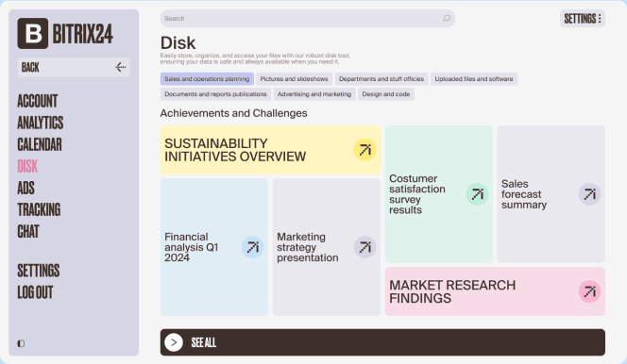
Task: Select the Uploaded files and software tab
Action: point(474,79)
